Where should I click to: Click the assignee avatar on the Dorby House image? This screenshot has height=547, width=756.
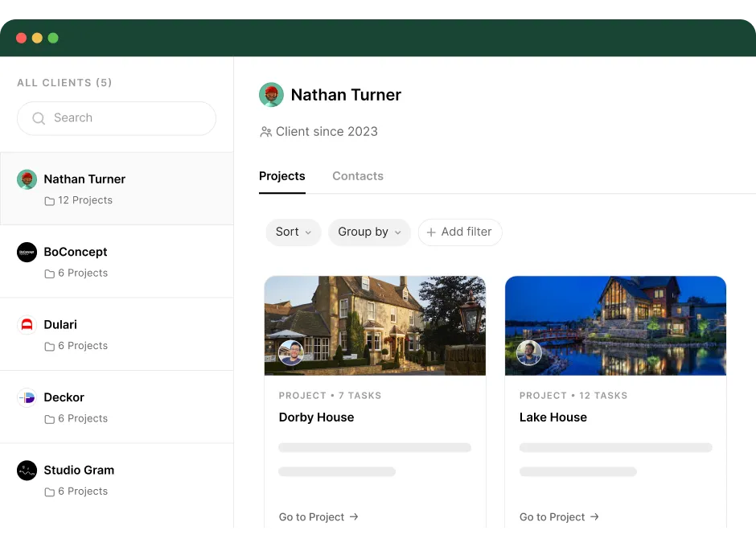tap(290, 352)
